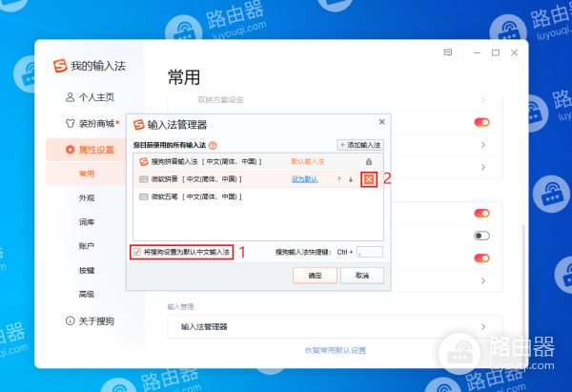Click the keyboard icon of 微软五笔
Image resolution: width=572 pixels, height=392 pixels.
[x=144, y=196]
